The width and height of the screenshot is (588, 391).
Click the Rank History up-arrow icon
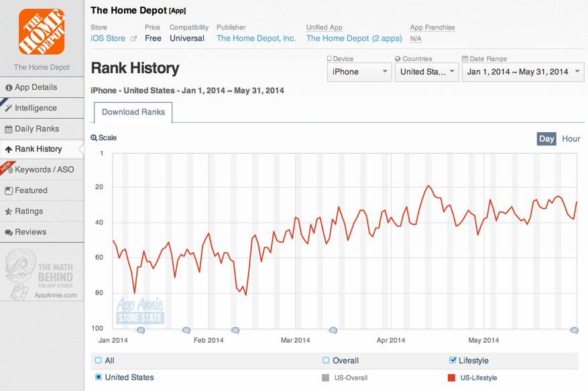tap(9, 150)
